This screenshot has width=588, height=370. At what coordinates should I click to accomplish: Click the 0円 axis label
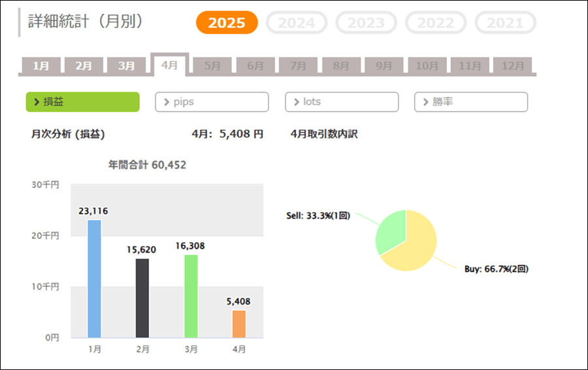[52, 338]
